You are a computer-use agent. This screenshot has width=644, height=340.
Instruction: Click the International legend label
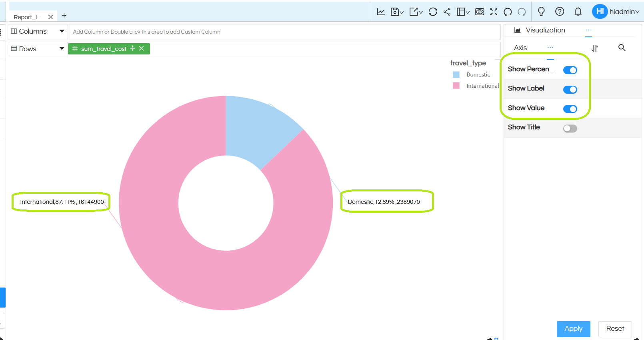pyautogui.click(x=483, y=86)
